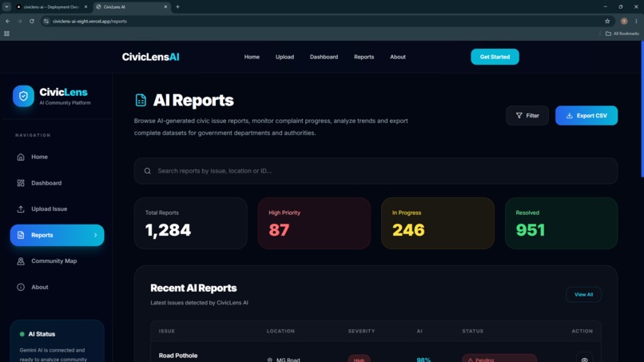
Task: Click the SEVERITY column header
Action: tap(361, 331)
